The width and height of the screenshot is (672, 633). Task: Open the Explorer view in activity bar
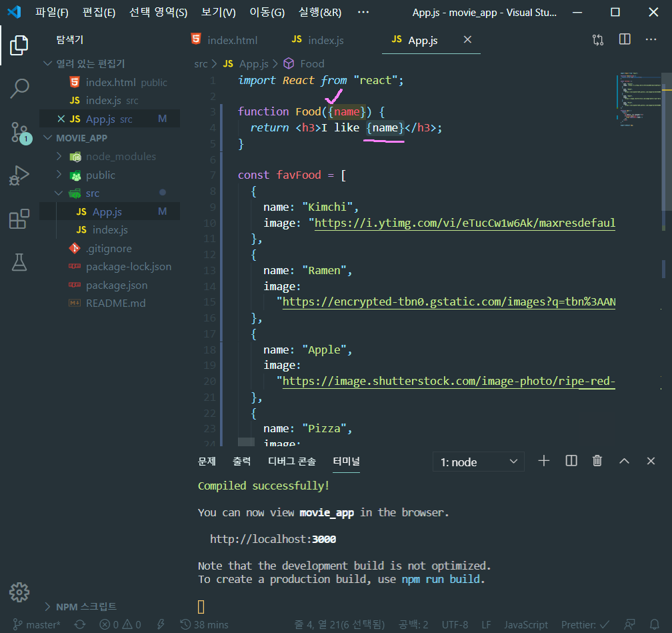[19, 45]
